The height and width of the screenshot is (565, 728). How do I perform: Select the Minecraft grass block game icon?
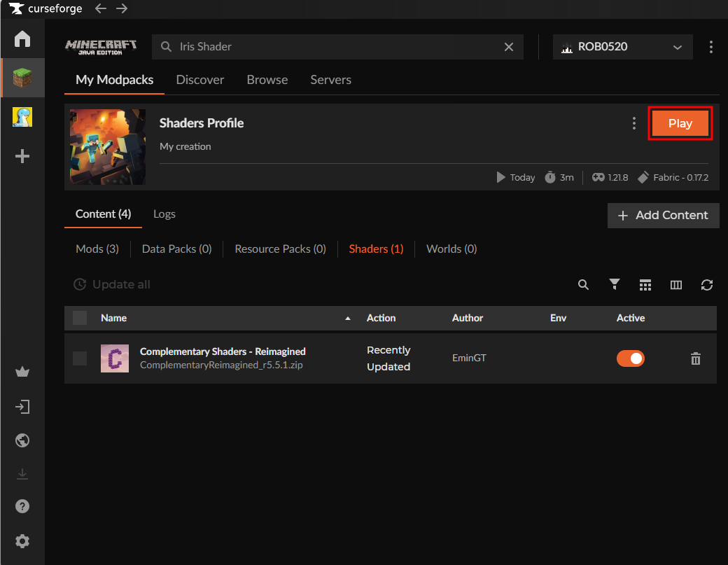(x=22, y=78)
